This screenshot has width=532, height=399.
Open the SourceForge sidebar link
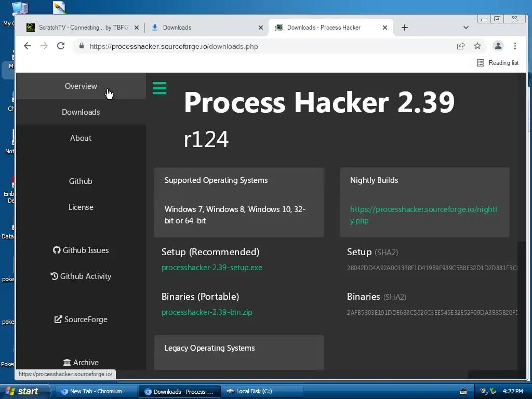[81, 320]
